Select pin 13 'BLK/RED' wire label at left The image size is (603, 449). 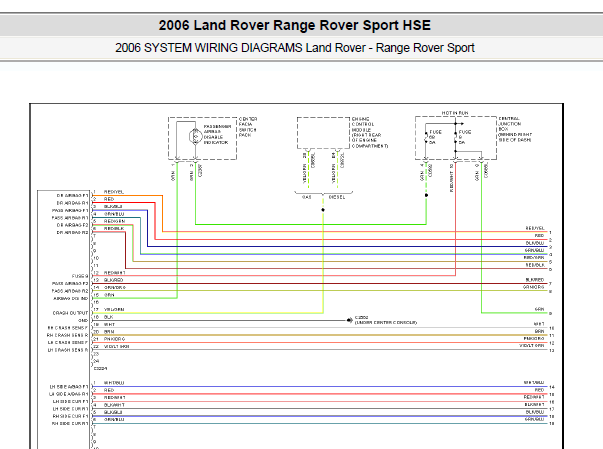coord(113,280)
